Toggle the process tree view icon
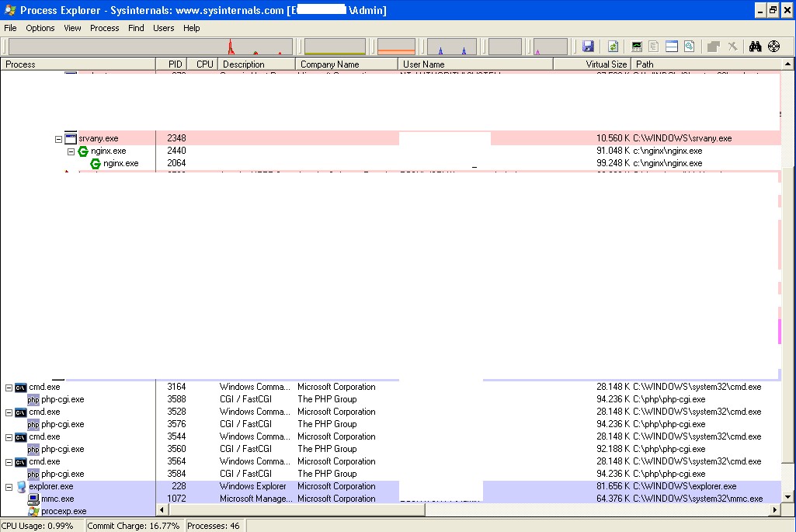 [654, 46]
